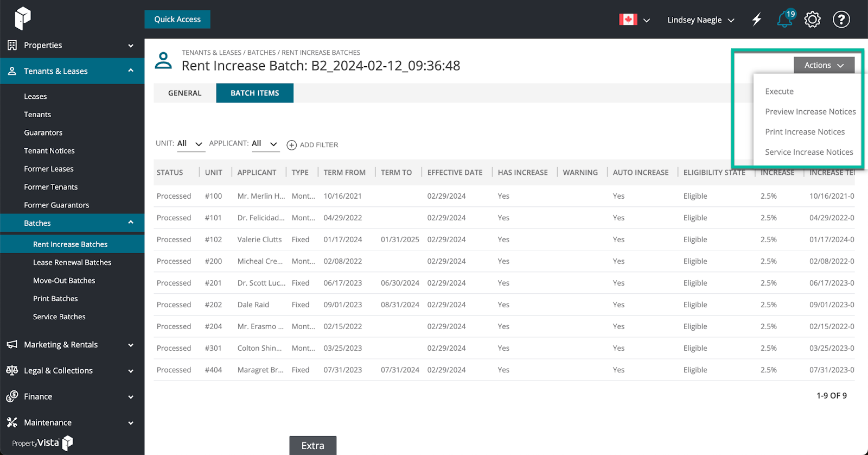
Task: Expand the Finance section chevron
Action: pyautogui.click(x=131, y=397)
